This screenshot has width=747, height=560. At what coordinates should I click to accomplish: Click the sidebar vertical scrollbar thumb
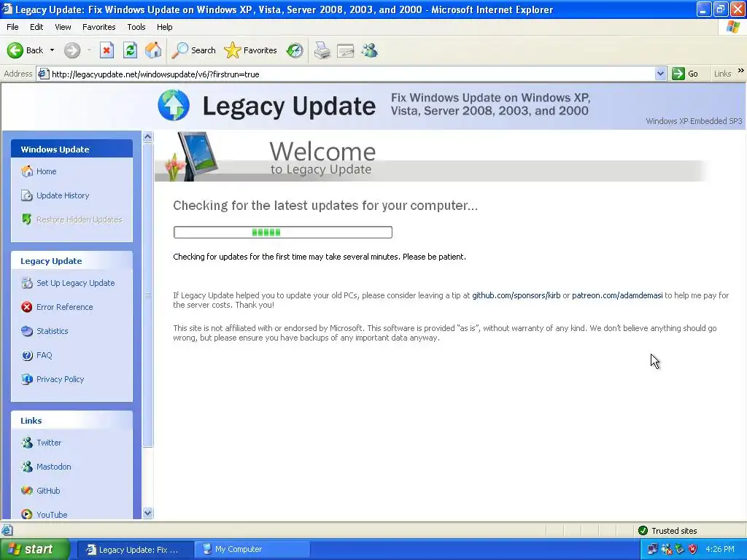coord(147,295)
